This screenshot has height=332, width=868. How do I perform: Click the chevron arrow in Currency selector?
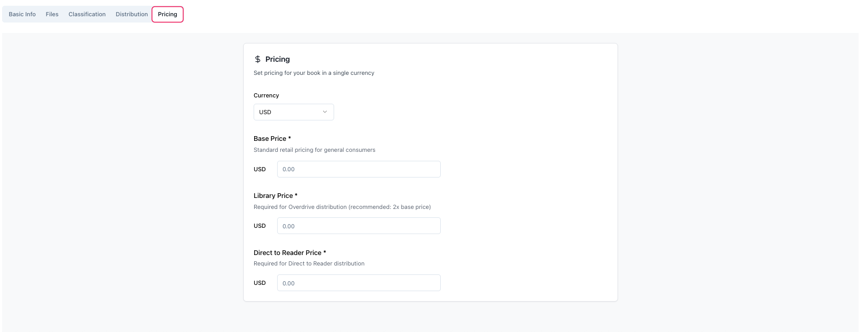coord(325,112)
